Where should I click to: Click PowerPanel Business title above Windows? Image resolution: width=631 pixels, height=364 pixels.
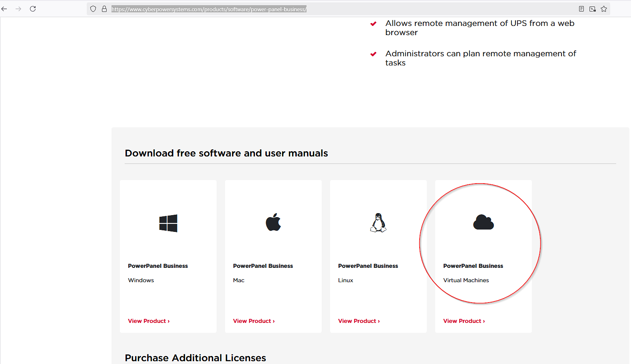[x=158, y=266]
